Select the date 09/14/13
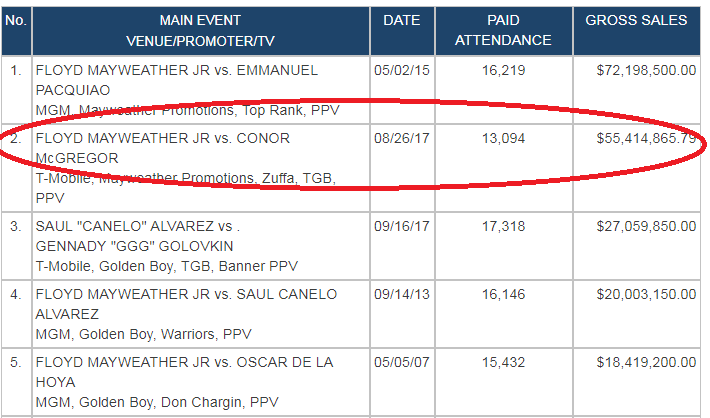Screen dimensions: 710x418 pyautogui.click(x=400, y=295)
